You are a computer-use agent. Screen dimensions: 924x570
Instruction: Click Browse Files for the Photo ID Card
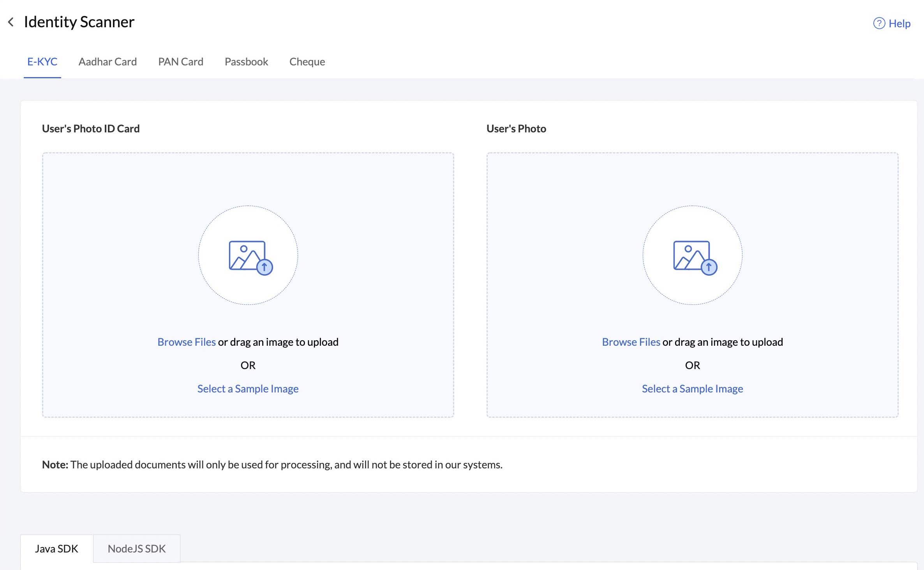click(187, 342)
